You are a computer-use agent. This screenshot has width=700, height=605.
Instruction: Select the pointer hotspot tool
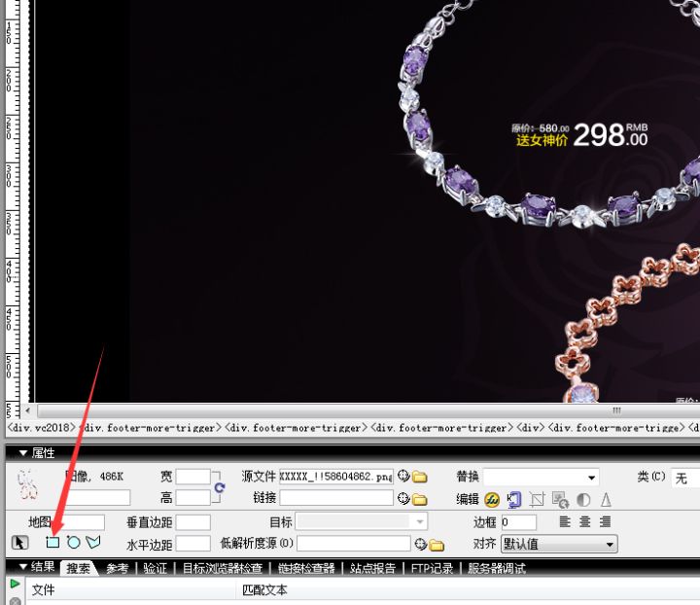coord(20,543)
